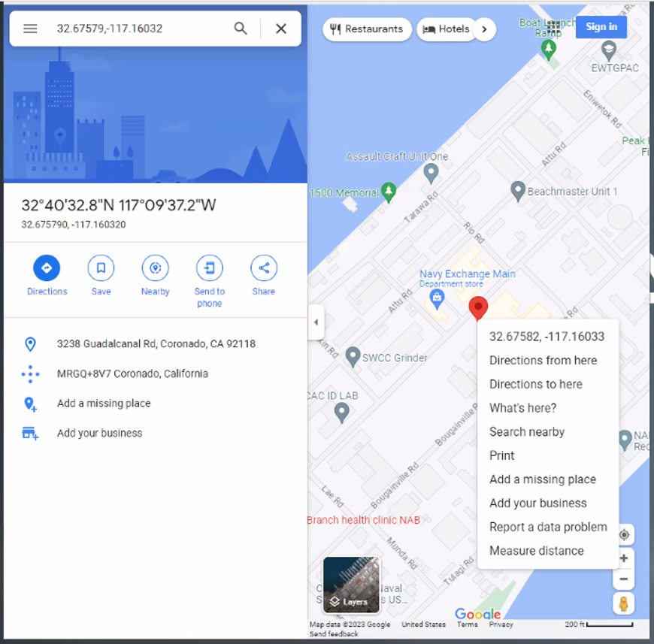Click the Add your business storefront icon
This screenshot has height=644, width=654.
30,434
